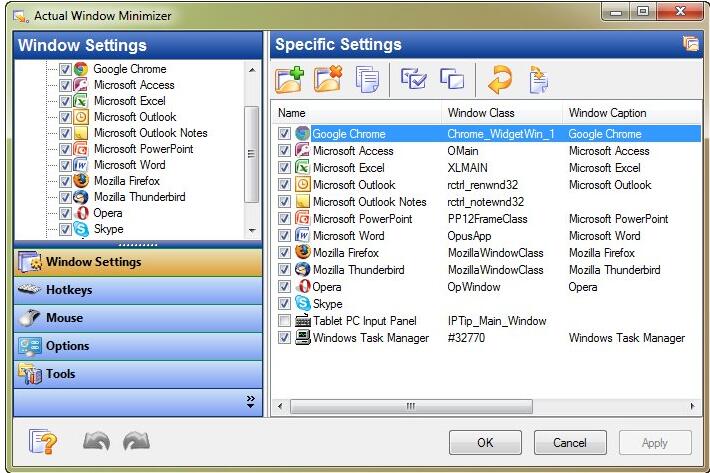This screenshot has width=710, height=473.
Task: Click the rctrl_notewnd32 window class cell
Action: (485, 202)
